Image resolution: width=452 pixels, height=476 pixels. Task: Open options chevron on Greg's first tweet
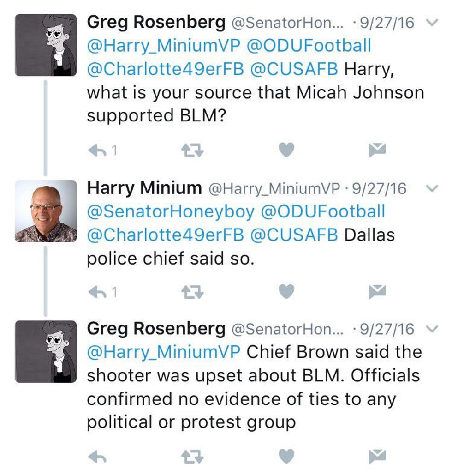point(432,23)
